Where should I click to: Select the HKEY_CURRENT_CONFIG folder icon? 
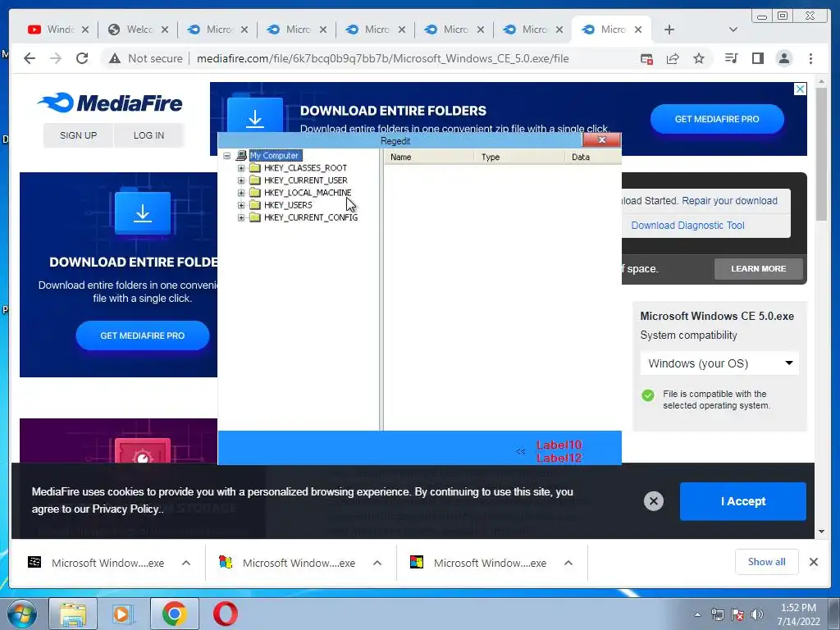[255, 217]
